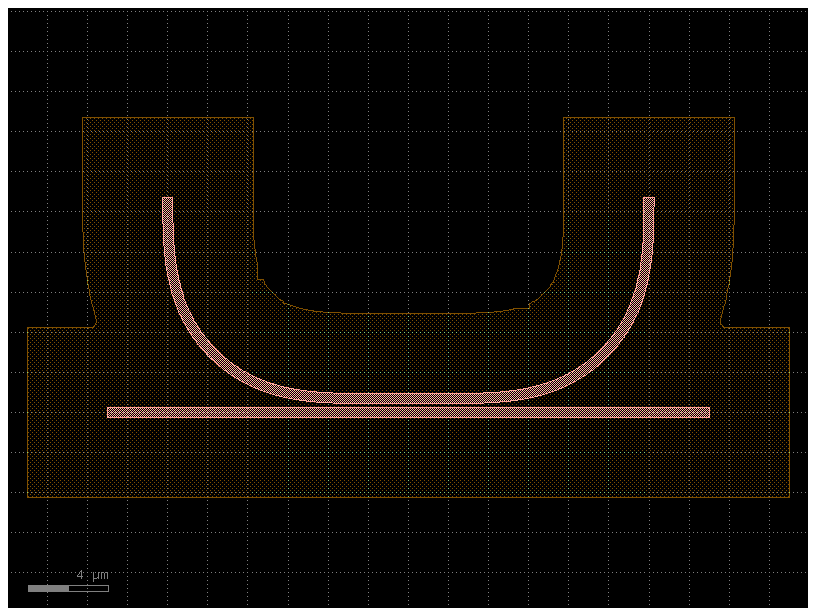Click the top-left corner of the left pillar
The height and width of the screenshot is (616, 816).
(x=83, y=118)
